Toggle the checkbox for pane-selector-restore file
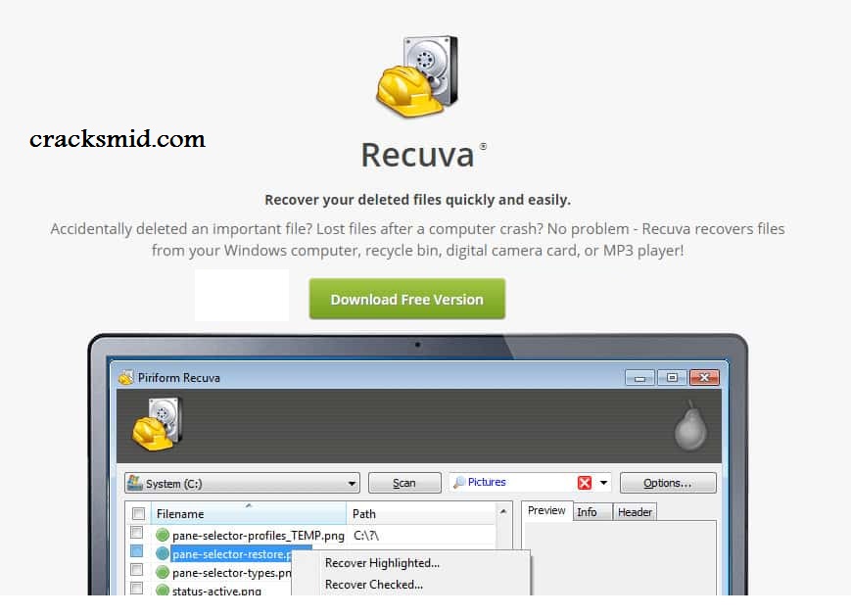851x616 pixels. pyautogui.click(x=137, y=551)
